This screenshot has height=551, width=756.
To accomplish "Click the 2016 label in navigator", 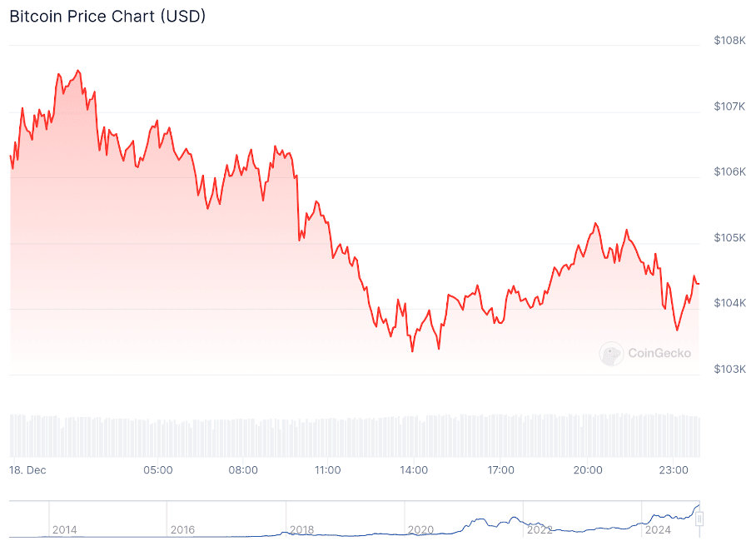I will pos(182,529).
